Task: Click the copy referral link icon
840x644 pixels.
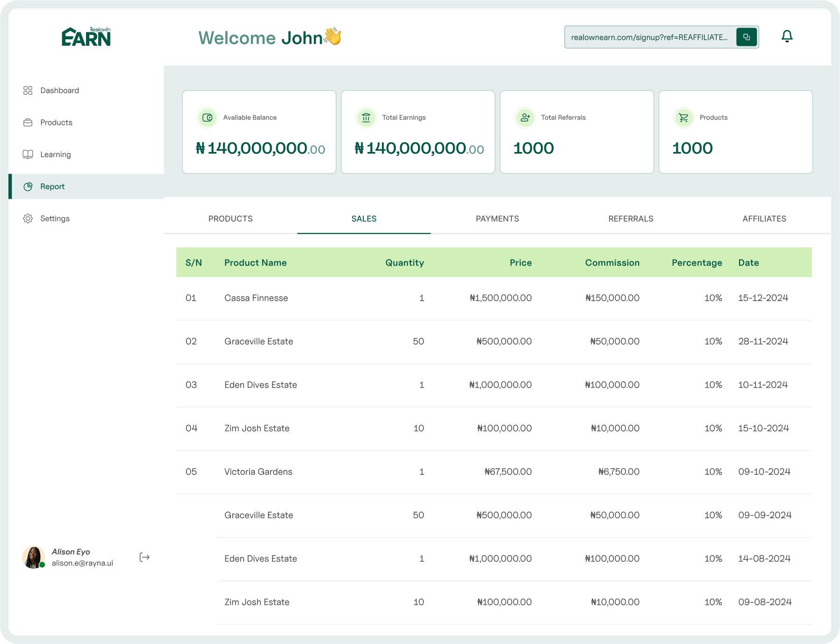Action: [746, 37]
